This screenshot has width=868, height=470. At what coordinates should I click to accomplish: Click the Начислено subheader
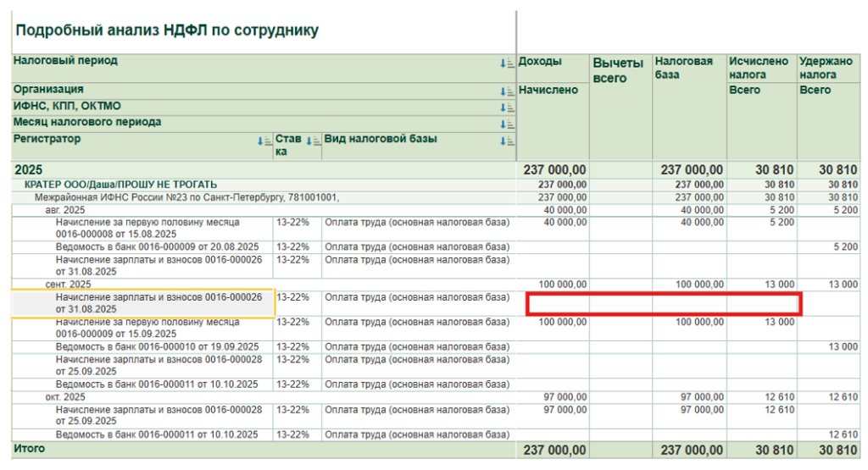point(548,90)
